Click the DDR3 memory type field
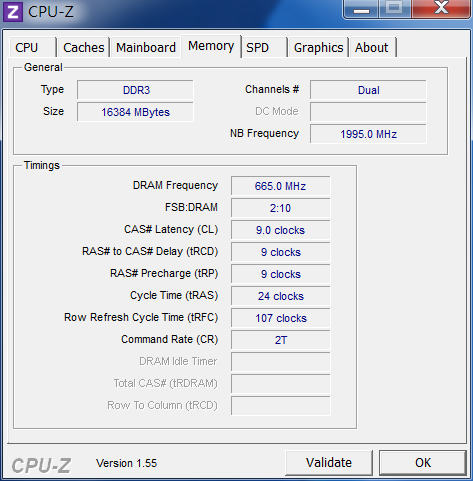Viewport: 473px width, 481px height. click(135, 90)
